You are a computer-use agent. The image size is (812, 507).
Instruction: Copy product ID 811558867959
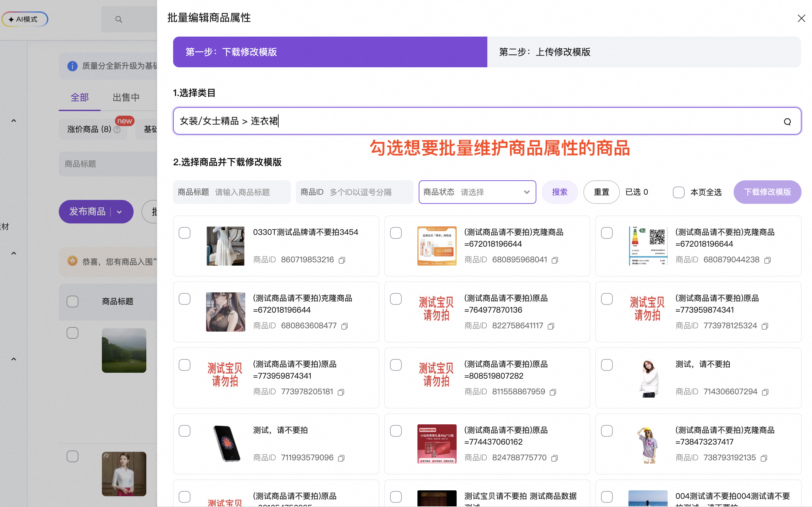553,392
